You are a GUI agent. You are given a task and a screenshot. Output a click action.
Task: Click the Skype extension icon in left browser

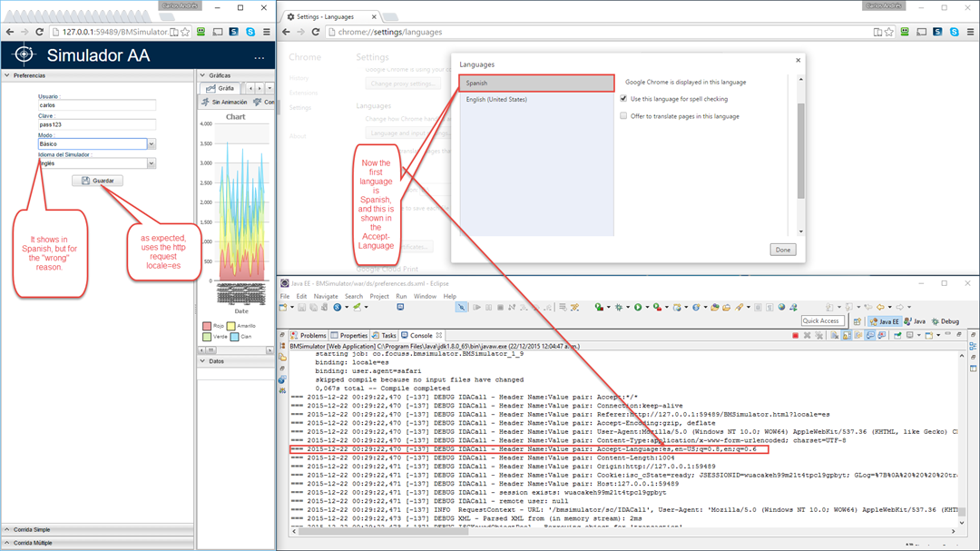[250, 32]
